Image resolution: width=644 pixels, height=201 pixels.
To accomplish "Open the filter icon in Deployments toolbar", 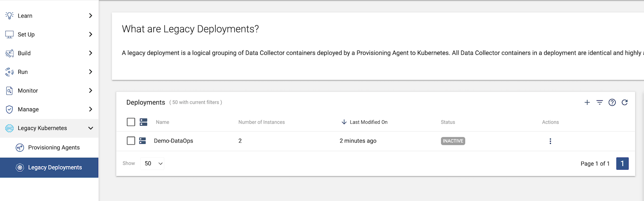I will (600, 102).
